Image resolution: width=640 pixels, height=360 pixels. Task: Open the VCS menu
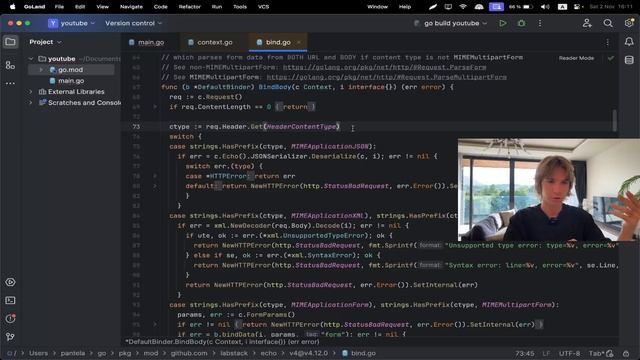pos(263,7)
